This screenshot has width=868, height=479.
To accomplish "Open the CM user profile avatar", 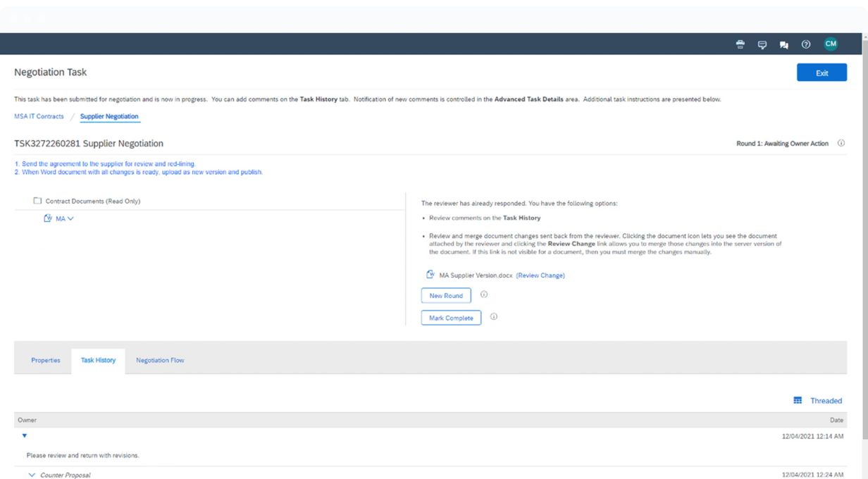I will coord(831,44).
